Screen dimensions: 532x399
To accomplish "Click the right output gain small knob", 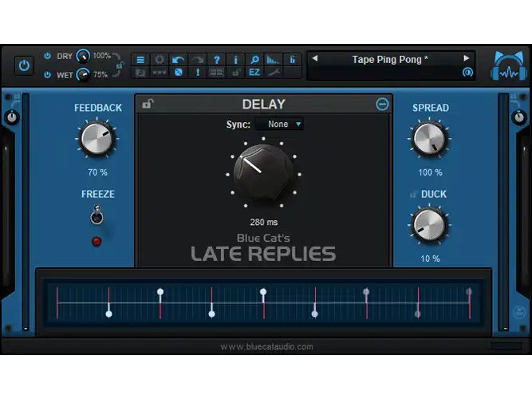I will (x=519, y=117).
